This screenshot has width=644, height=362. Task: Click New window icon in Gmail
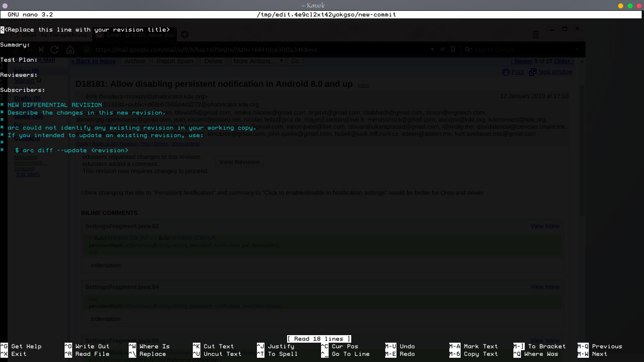tap(533, 72)
